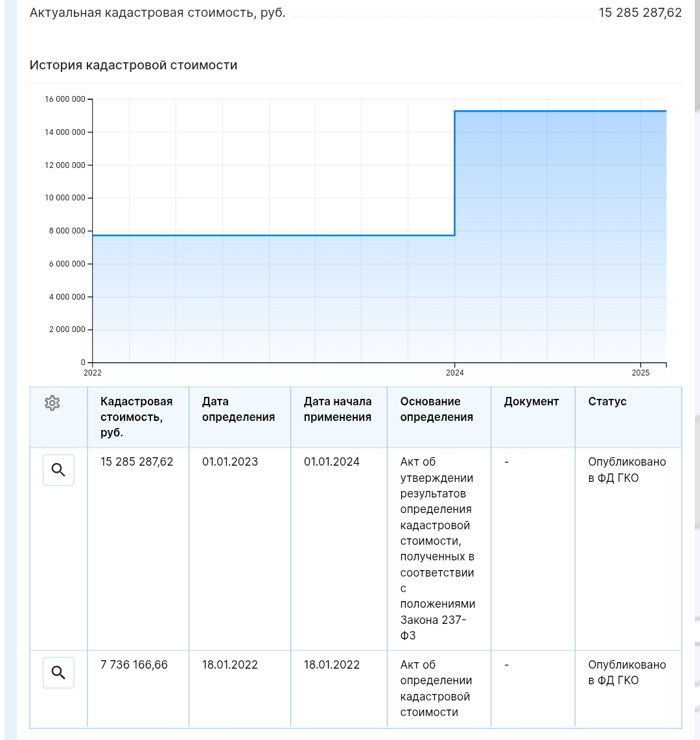Click the Документ column header
The height and width of the screenshot is (740, 700).
point(531,401)
